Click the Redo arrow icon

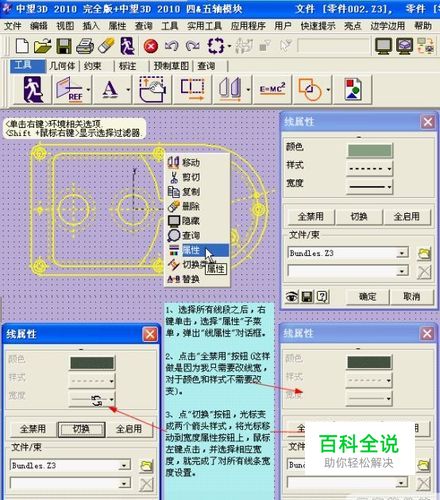coord(193,46)
